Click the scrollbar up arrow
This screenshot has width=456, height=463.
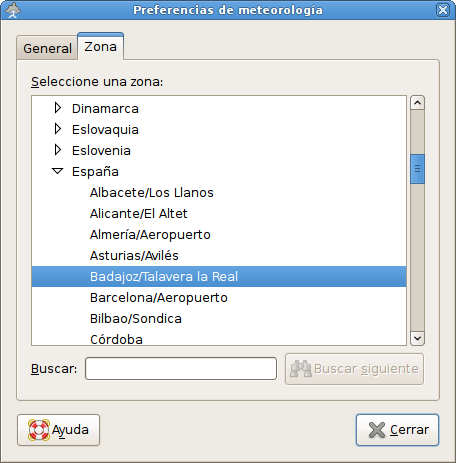(x=417, y=103)
